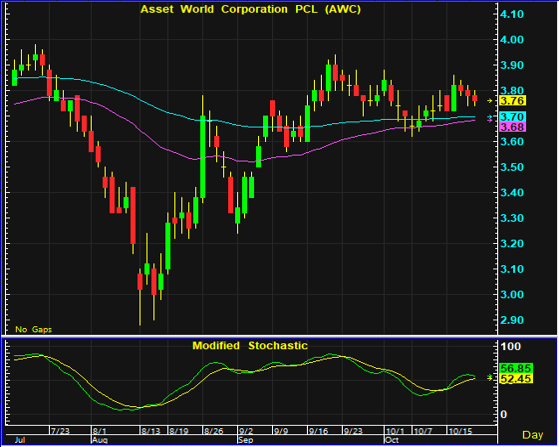Viewport: 559px width, 447px height.
Task: Click the 4.00 price axis label
Action: (x=512, y=40)
